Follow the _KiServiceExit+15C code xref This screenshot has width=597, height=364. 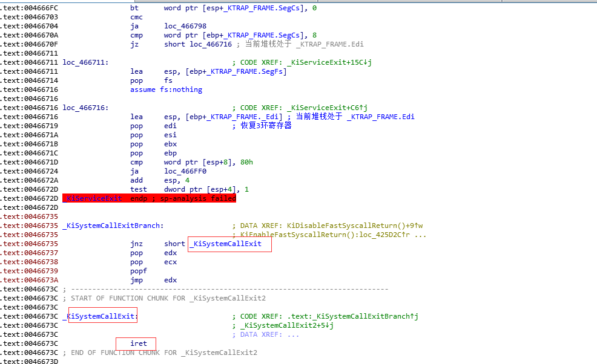coord(329,62)
